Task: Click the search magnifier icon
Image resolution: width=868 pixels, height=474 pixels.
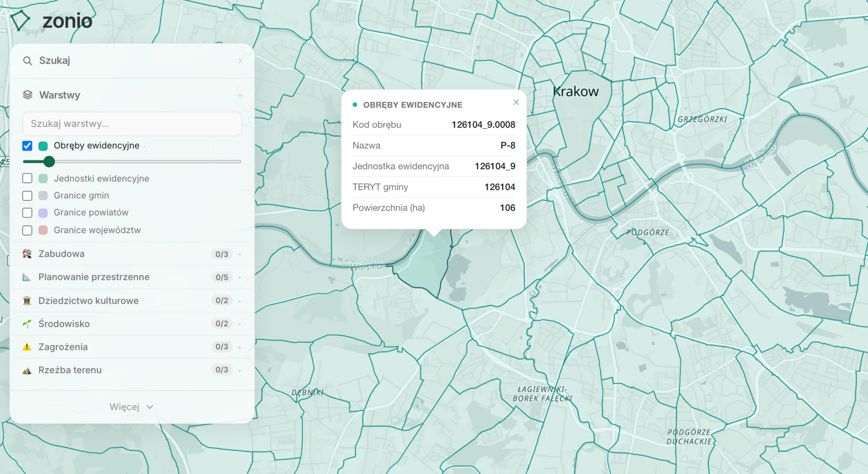Action: [x=27, y=61]
